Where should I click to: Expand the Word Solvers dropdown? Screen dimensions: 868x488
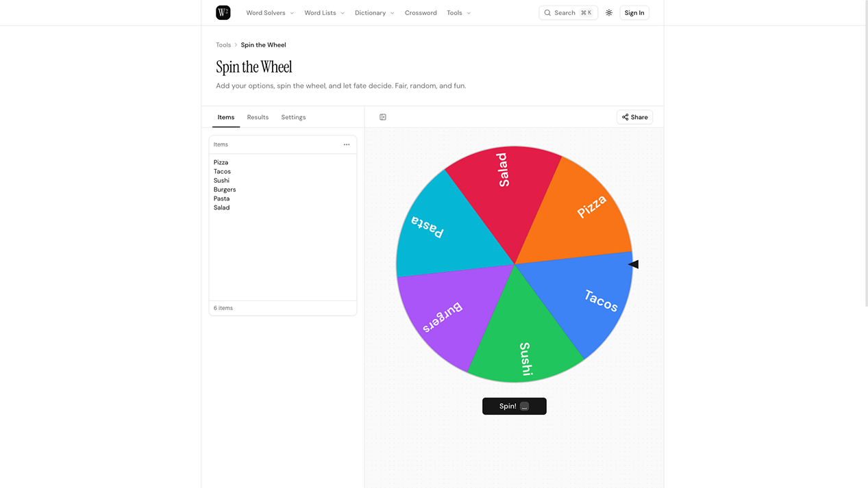click(x=270, y=13)
